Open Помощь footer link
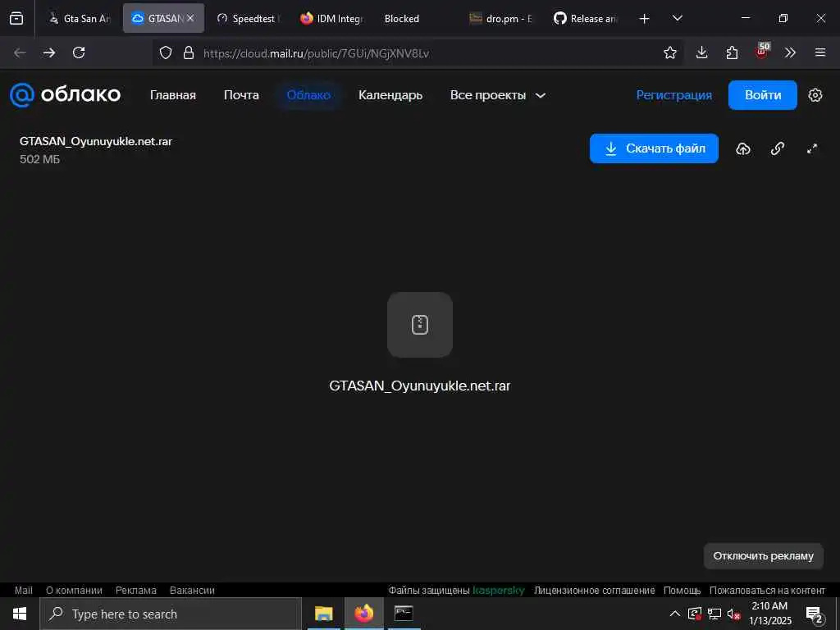This screenshot has height=630, width=840. pyautogui.click(x=682, y=590)
